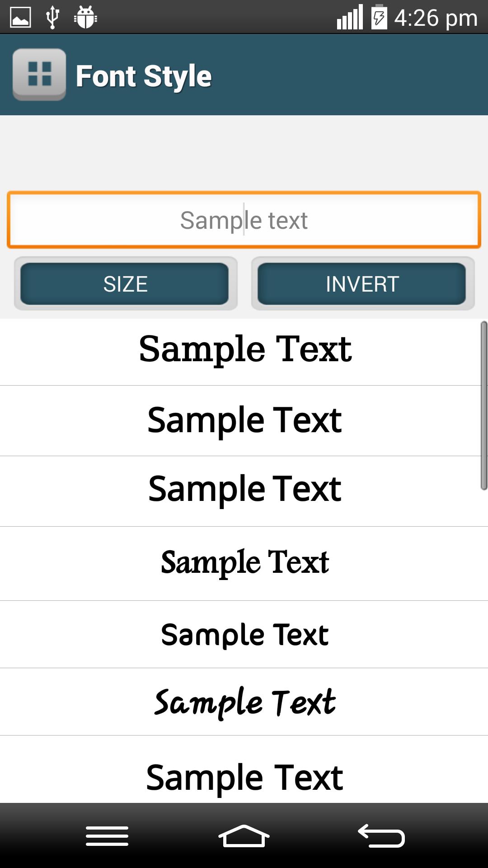Open the menu navigation button
The image size is (488, 868).
107,836
